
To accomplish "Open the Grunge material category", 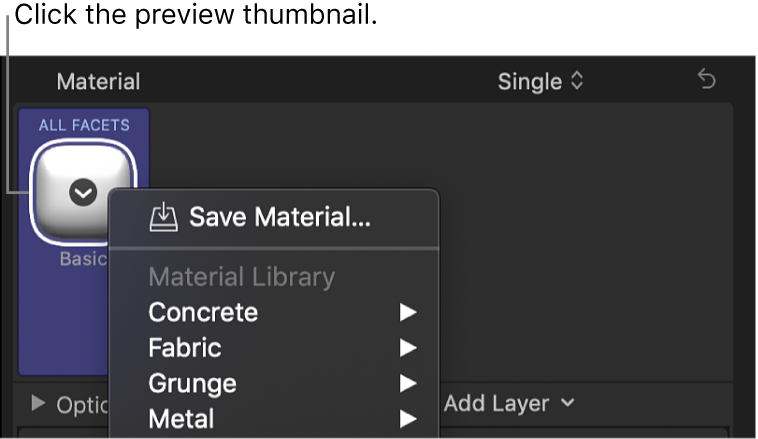I will (192, 383).
